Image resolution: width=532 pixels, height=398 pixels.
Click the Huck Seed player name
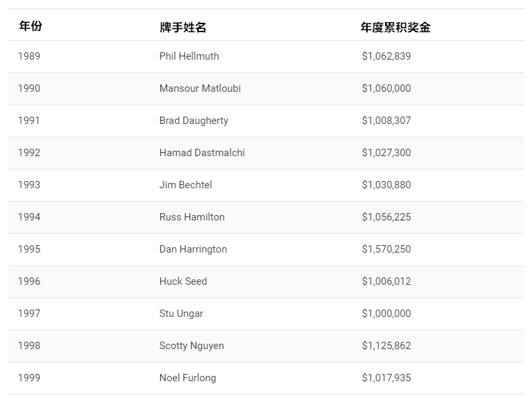(183, 281)
